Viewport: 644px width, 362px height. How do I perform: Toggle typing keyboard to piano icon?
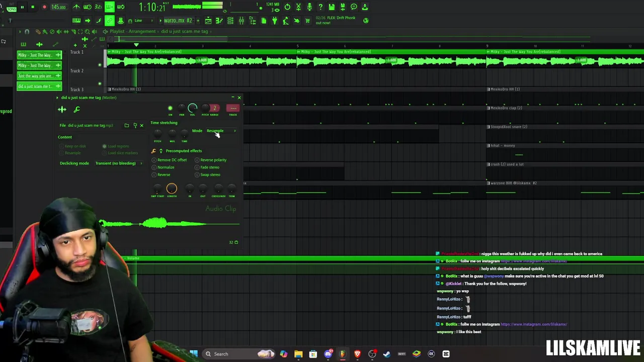pos(76,21)
